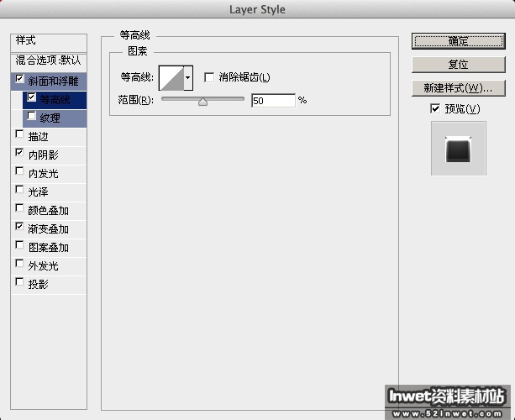
Task: Enable the 描边 checkbox
Action: pyautogui.click(x=19, y=134)
